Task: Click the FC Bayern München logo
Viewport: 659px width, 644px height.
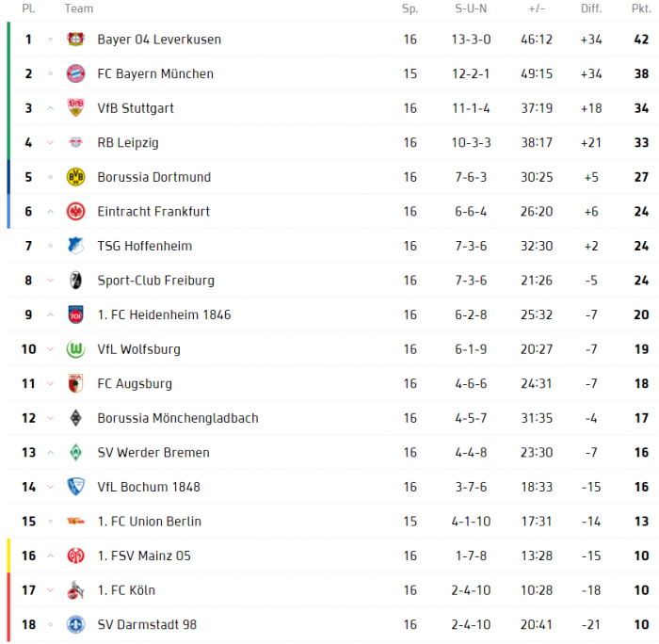Action: click(75, 73)
